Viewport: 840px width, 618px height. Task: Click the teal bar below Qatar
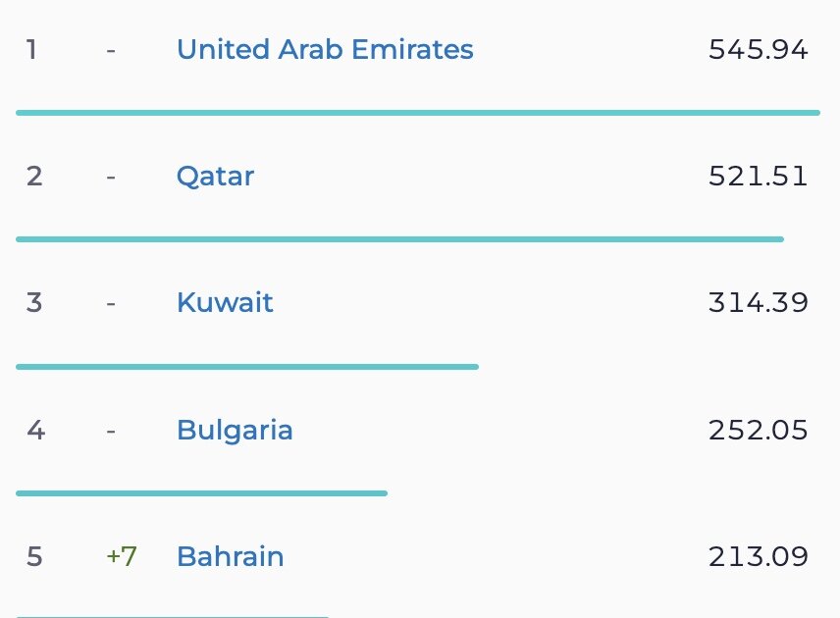[x=399, y=238]
